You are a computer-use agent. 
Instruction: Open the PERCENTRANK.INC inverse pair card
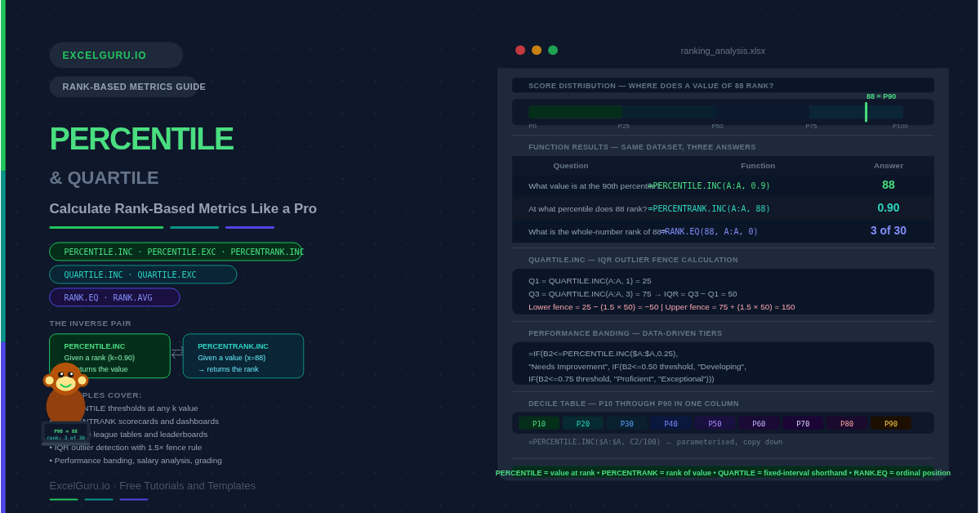243,356
